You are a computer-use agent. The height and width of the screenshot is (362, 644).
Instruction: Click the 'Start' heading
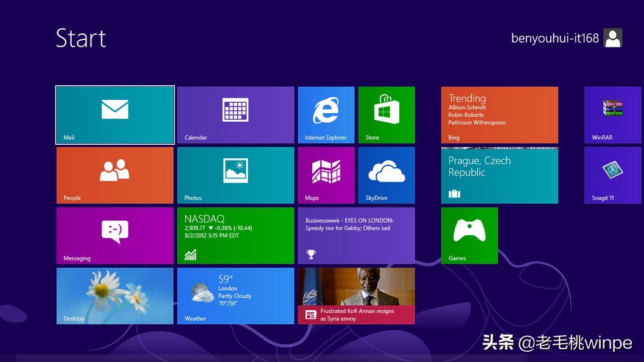click(x=81, y=38)
